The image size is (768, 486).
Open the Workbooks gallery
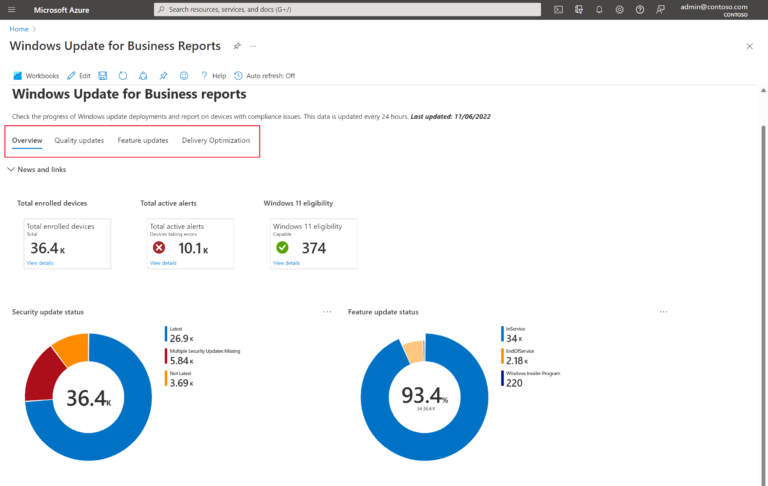pyautogui.click(x=36, y=75)
